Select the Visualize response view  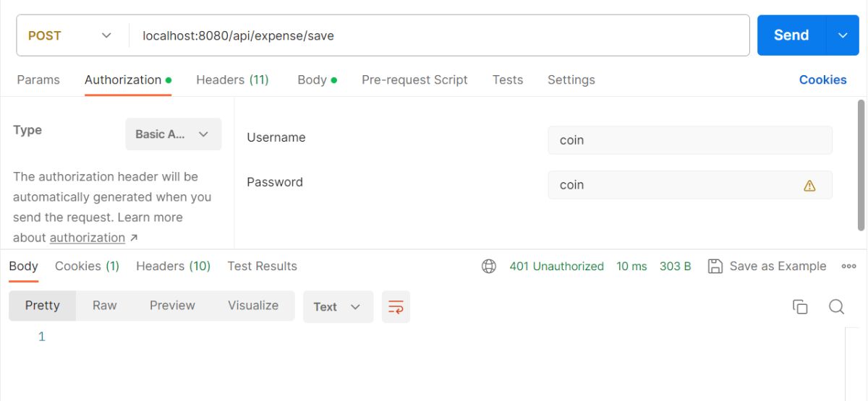(253, 306)
